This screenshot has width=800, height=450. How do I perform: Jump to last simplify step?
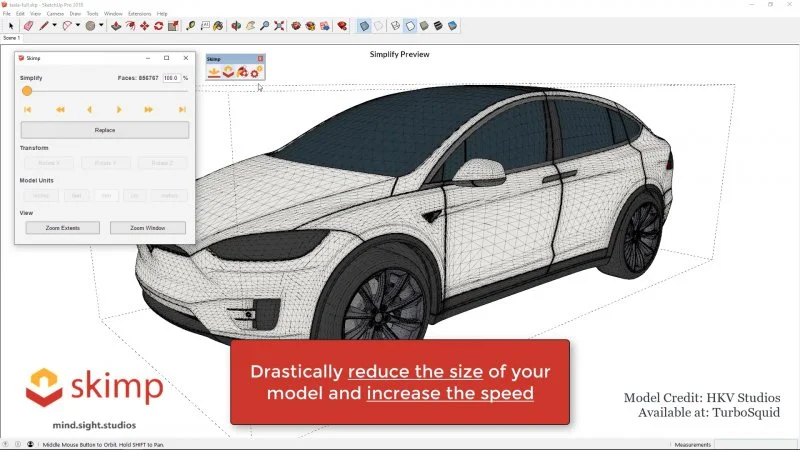pos(182,110)
